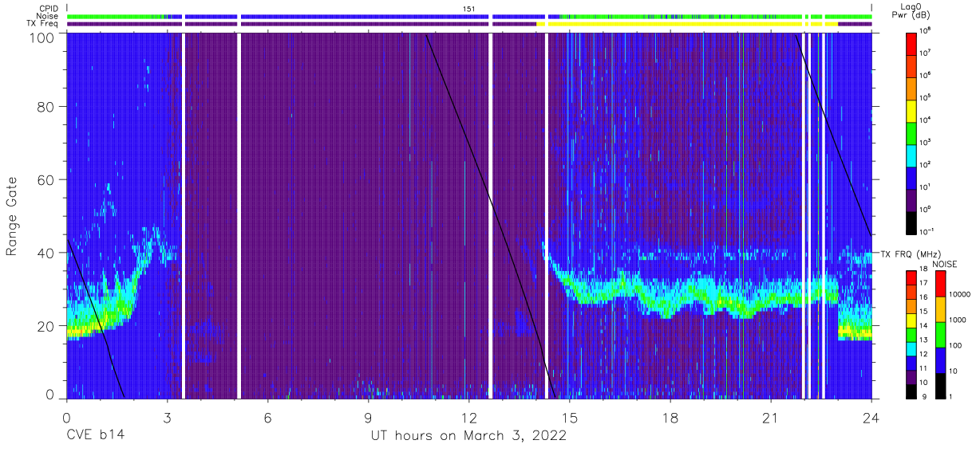This screenshot has height=452, width=980.
Task: Click x-axis tick label 12
Action: pos(469,418)
